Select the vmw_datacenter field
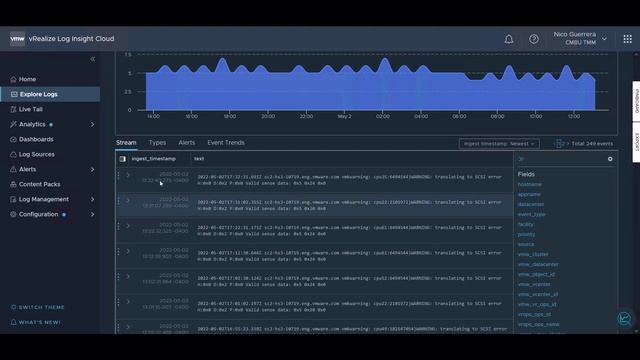640x360 pixels. pos(538,264)
